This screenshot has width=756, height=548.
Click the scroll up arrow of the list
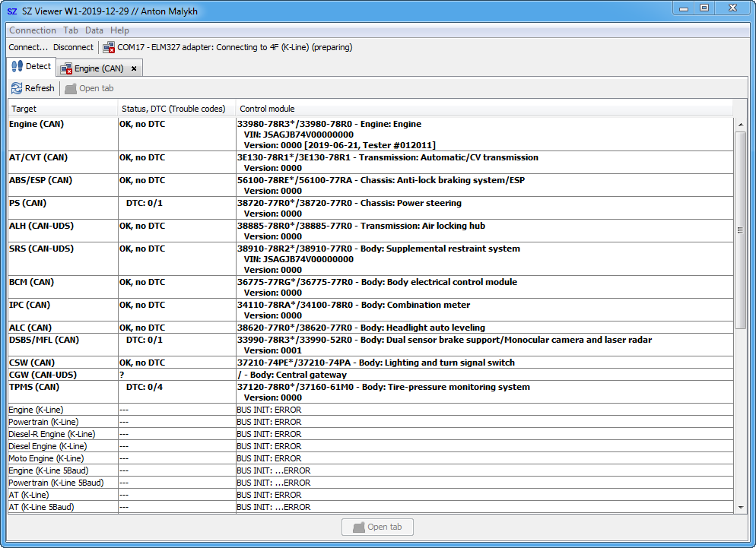740,123
